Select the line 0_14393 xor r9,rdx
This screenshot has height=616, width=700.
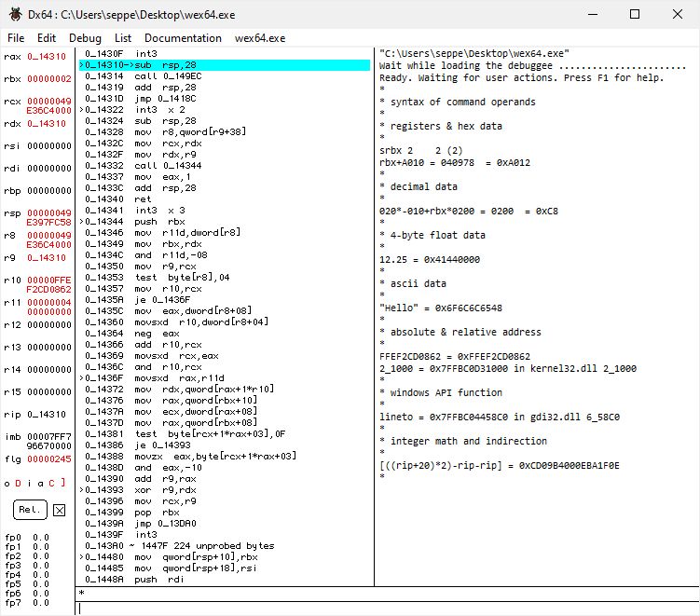138,490
